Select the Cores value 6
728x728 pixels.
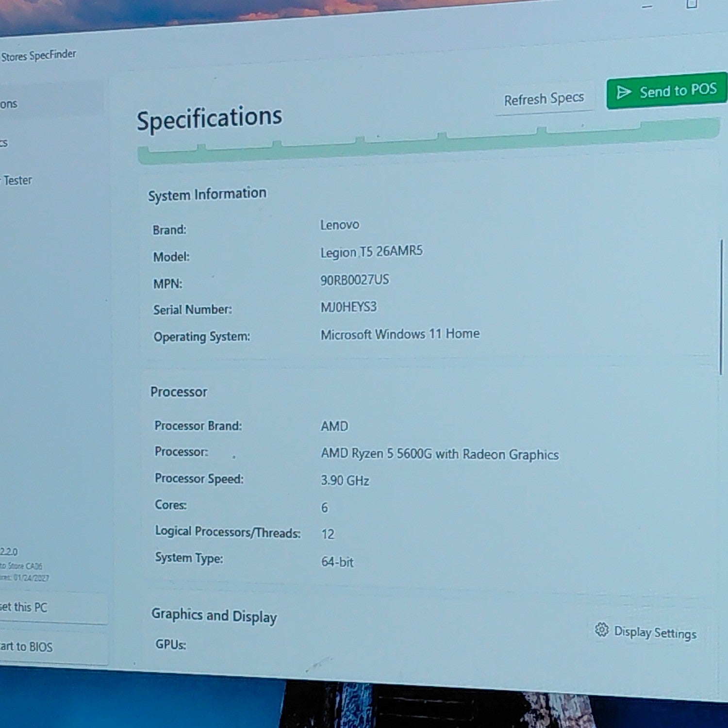[x=325, y=508]
